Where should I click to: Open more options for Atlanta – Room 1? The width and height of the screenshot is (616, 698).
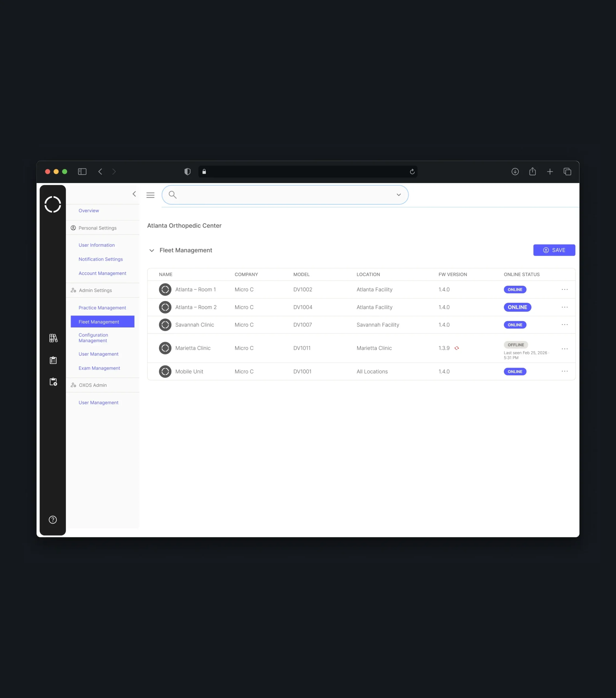click(x=565, y=290)
